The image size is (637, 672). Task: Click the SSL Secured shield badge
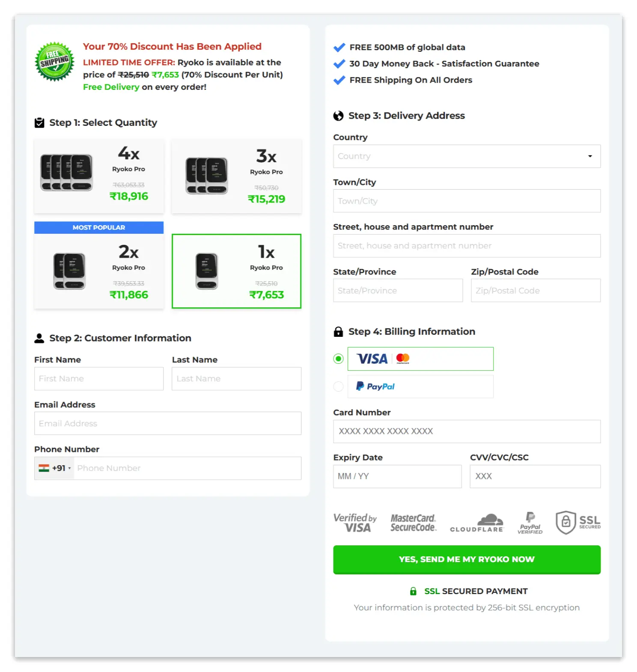(577, 522)
